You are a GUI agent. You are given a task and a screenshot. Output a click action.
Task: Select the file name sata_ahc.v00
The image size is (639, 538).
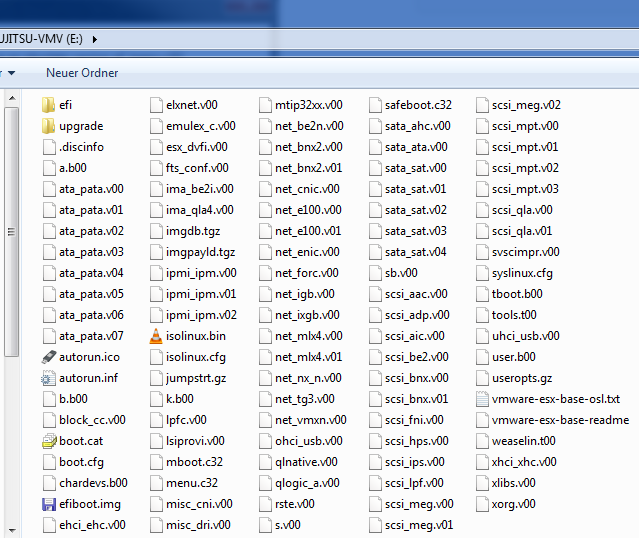(418, 126)
